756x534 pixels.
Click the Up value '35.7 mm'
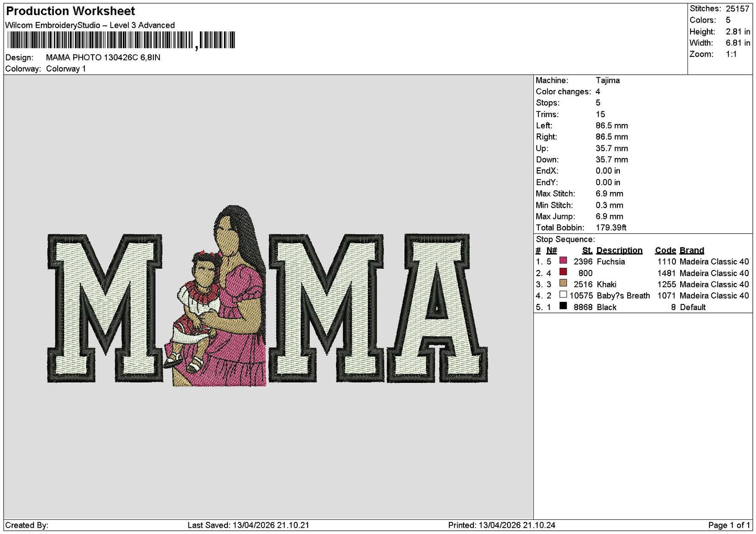pyautogui.click(x=612, y=149)
